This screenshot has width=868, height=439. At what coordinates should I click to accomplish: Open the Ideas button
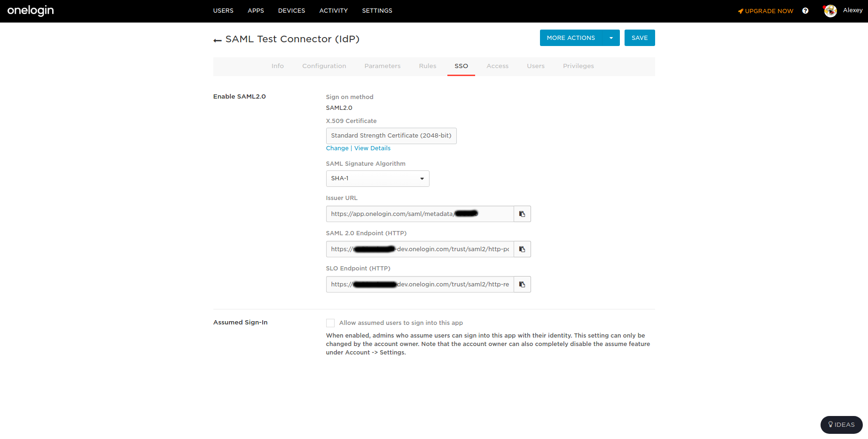tap(841, 425)
